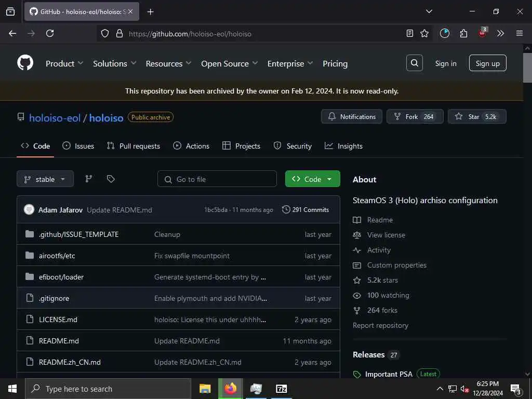The height and width of the screenshot is (399, 532).
Task: Click the shield tracking protection icon
Action: [x=105, y=34]
